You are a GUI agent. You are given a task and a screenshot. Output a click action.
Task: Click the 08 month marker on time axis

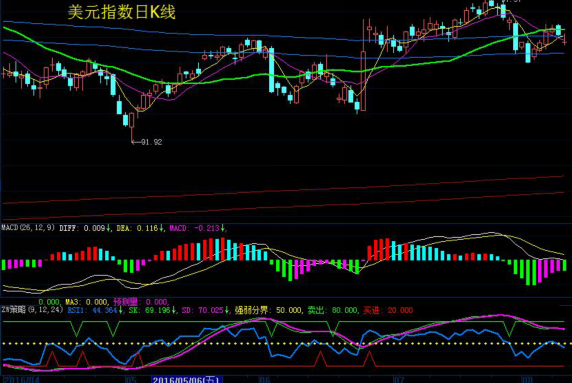527,380
